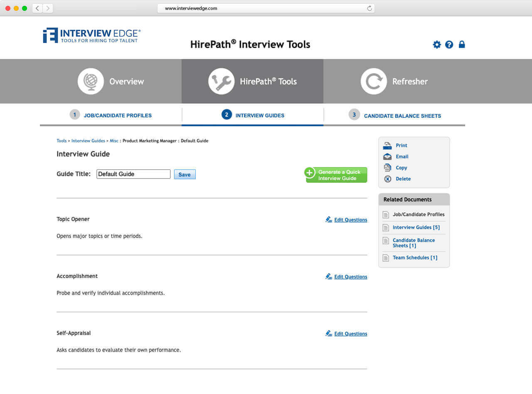The image size is (532, 394).
Task: Select the HirePath Tools tab
Action: (x=252, y=81)
